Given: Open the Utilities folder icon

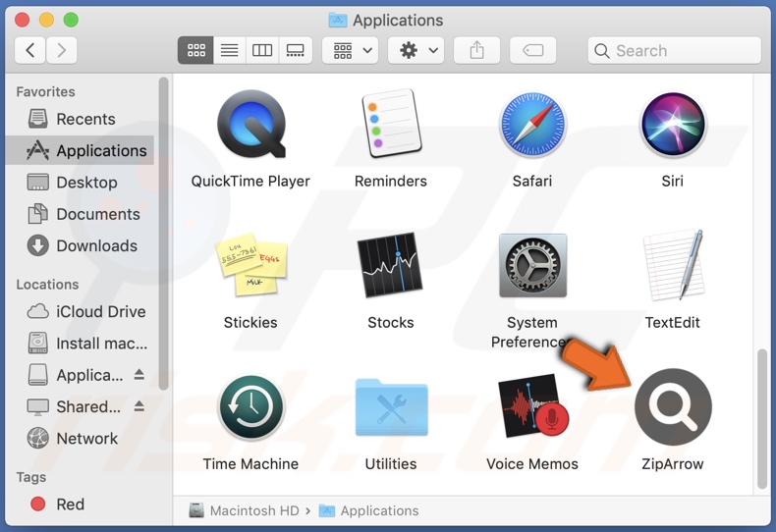Looking at the screenshot, I should click(x=392, y=407).
